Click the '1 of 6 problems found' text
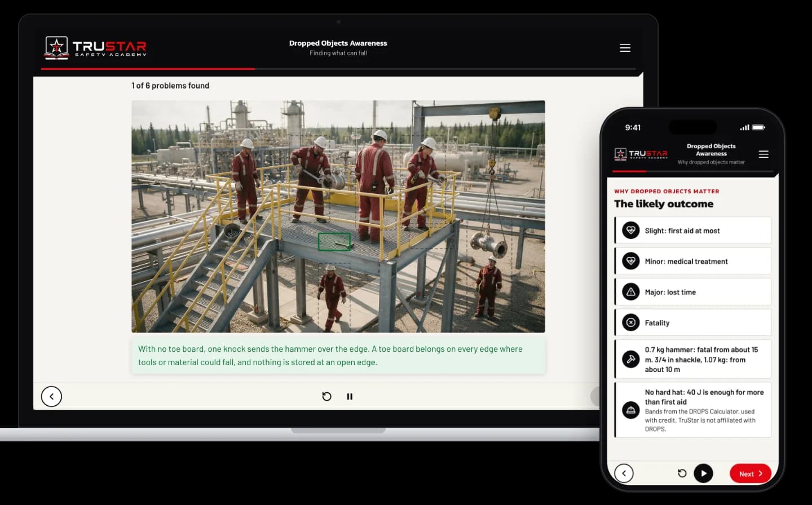The width and height of the screenshot is (812, 505). click(170, 86)
